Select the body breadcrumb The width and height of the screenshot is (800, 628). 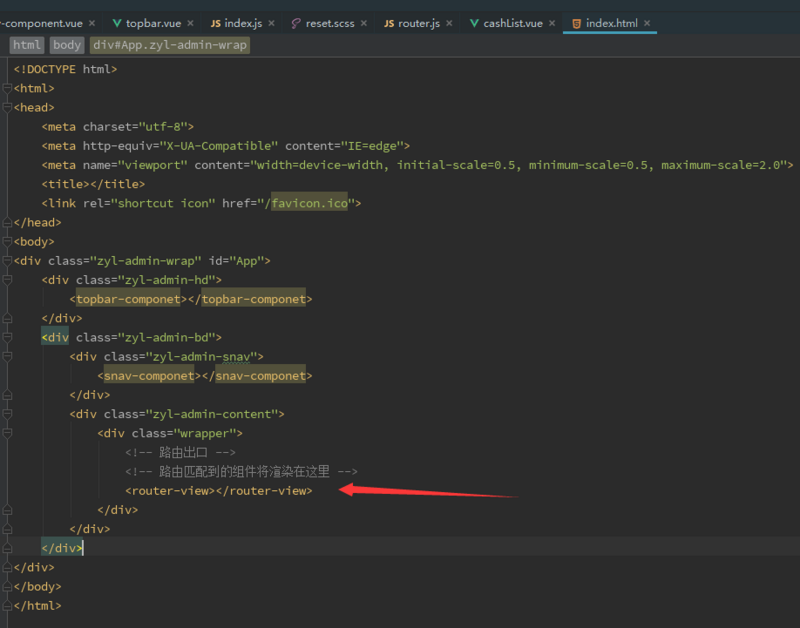pos(67,45)
